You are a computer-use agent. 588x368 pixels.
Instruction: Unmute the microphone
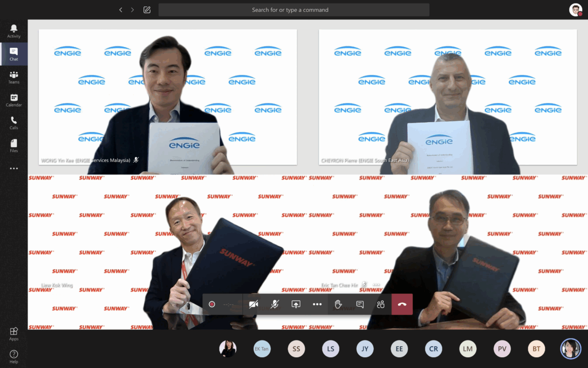[x=275, y=304]
